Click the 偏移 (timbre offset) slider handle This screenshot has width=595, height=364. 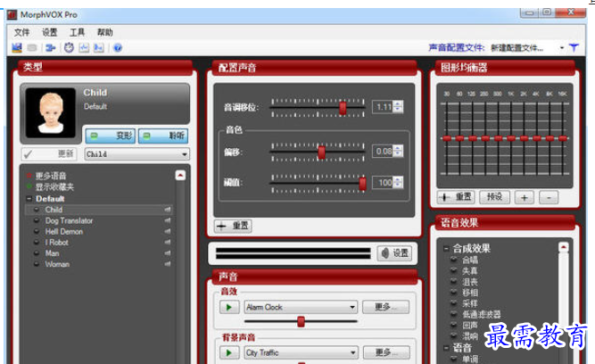pos(321,153)
